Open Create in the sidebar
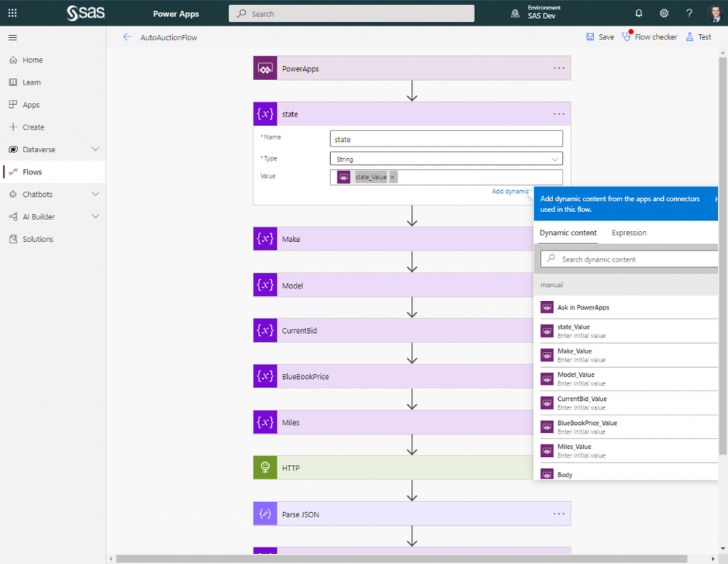This screenshot has height=564, width=728. click(52, 127)
